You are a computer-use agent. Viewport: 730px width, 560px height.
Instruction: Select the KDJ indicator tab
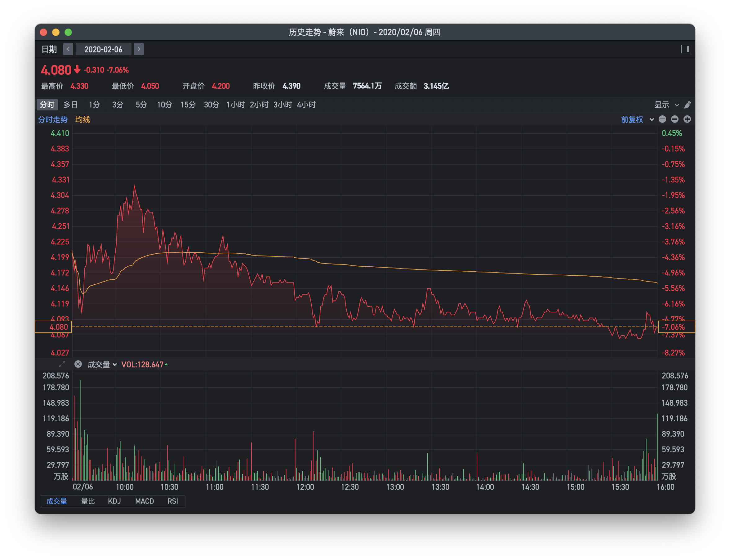pos(114,501)
